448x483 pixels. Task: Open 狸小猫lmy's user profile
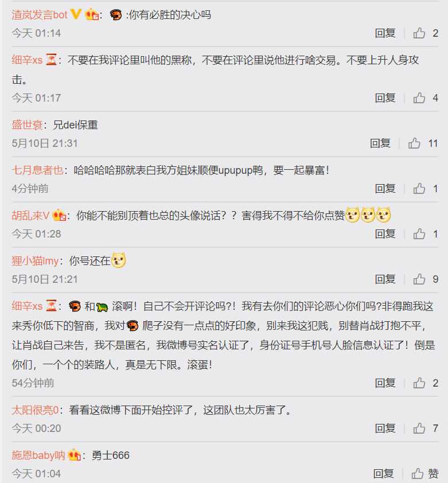tap(35, 261)
